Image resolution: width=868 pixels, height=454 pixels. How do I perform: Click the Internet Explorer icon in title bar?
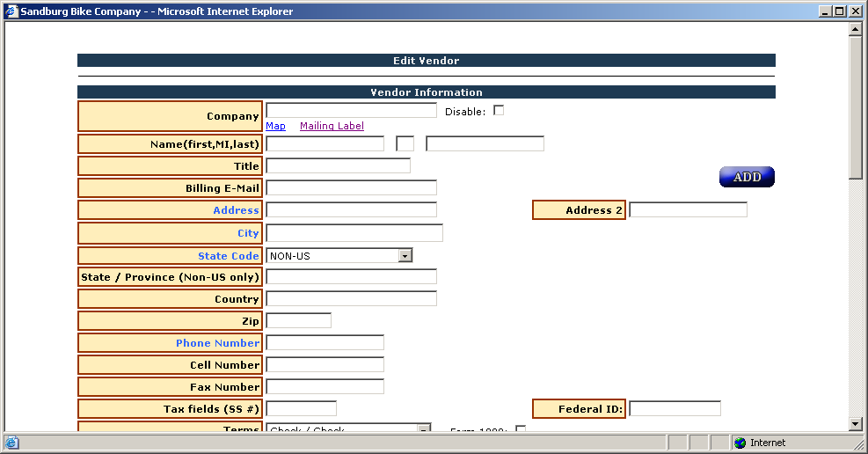[x=11, y=11]
